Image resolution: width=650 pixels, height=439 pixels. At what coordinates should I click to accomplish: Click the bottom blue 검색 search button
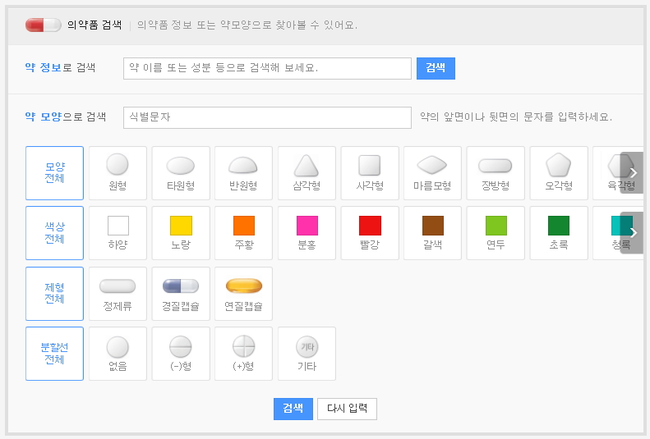pyautogui.click(x=293, y=409)
